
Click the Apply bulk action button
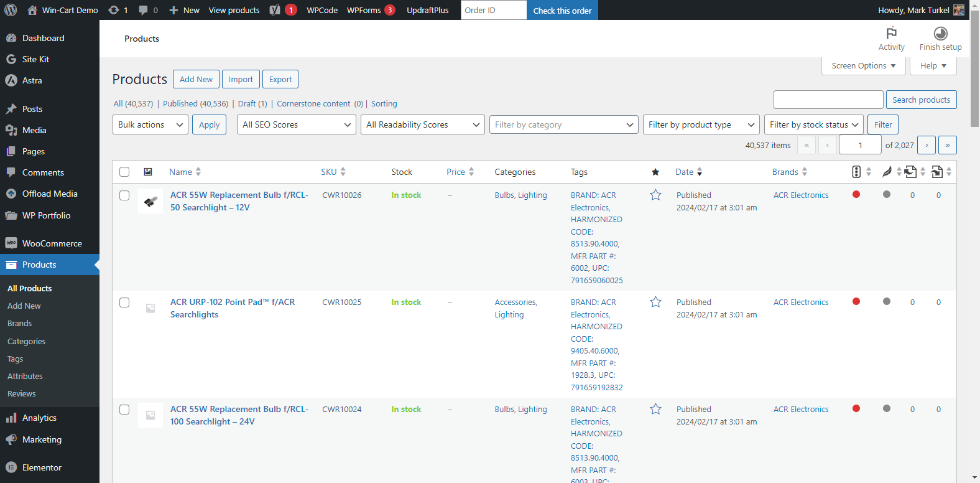point(210,124)
